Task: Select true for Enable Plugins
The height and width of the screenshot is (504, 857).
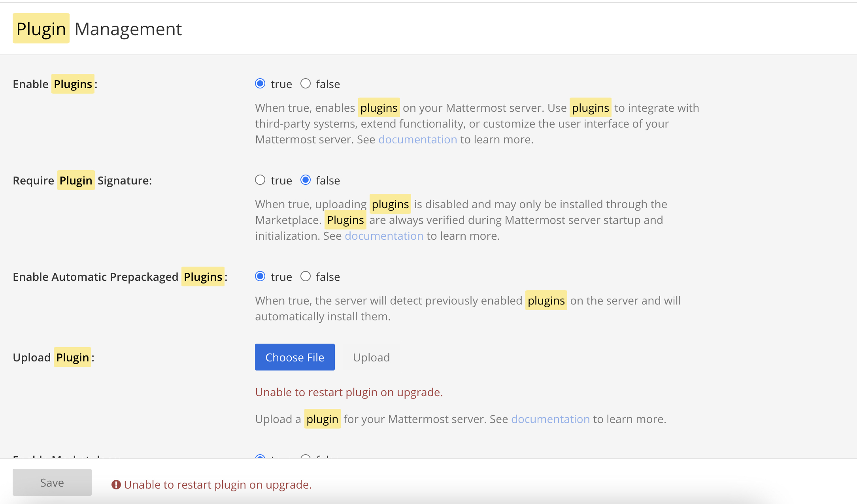Action: 260,84
